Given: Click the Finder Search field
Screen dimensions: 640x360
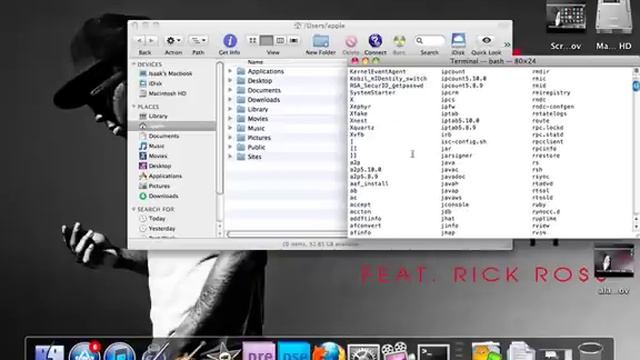Looking at the screenshot, I should (429, 40).
